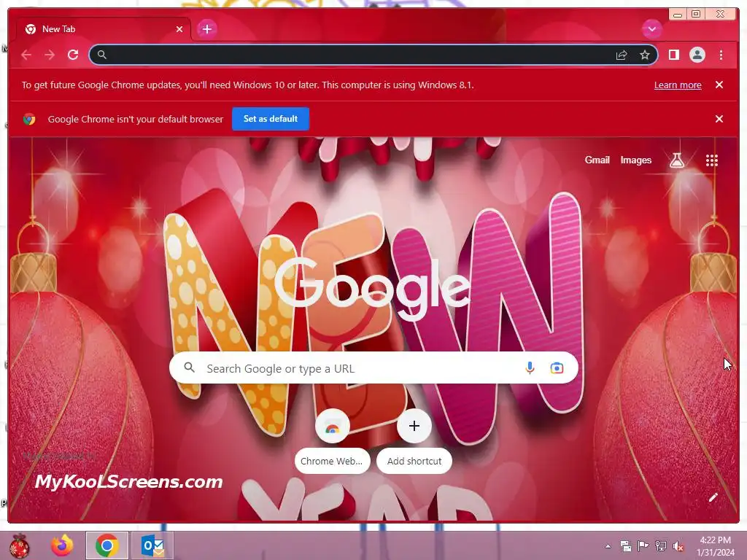The image size is (747, 560).
Task: Select the New Tab tab
Action: point(104,29)
